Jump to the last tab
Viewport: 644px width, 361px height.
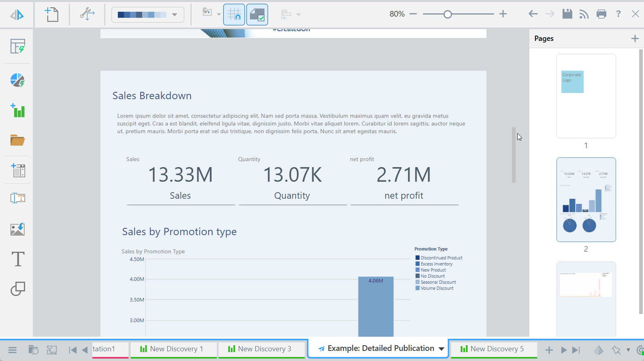576,350
